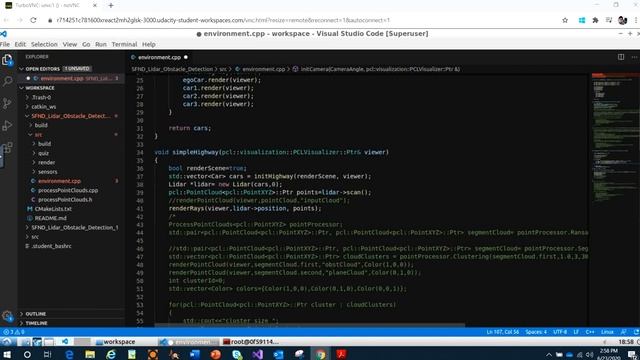Open README.md in the explorer
This screenshot has width=640, height=360.
pyautogui.click(x=50, y=218)
